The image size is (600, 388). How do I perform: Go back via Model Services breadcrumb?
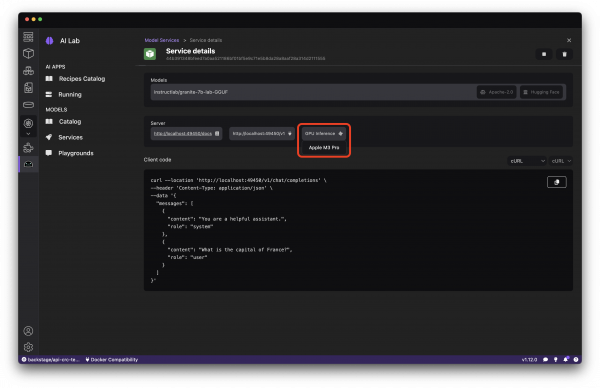pyautogui.click(x=162, y=40)
